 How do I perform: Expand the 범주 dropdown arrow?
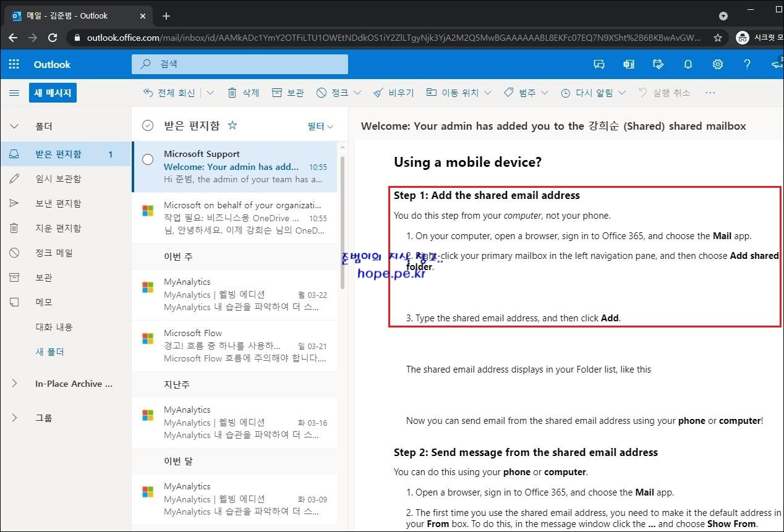pos(544,93)
